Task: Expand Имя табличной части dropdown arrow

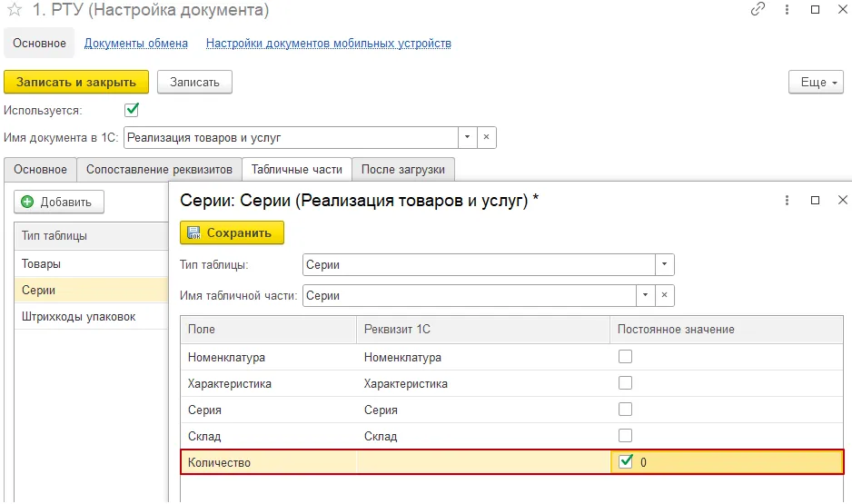Action: click(645, 295)
